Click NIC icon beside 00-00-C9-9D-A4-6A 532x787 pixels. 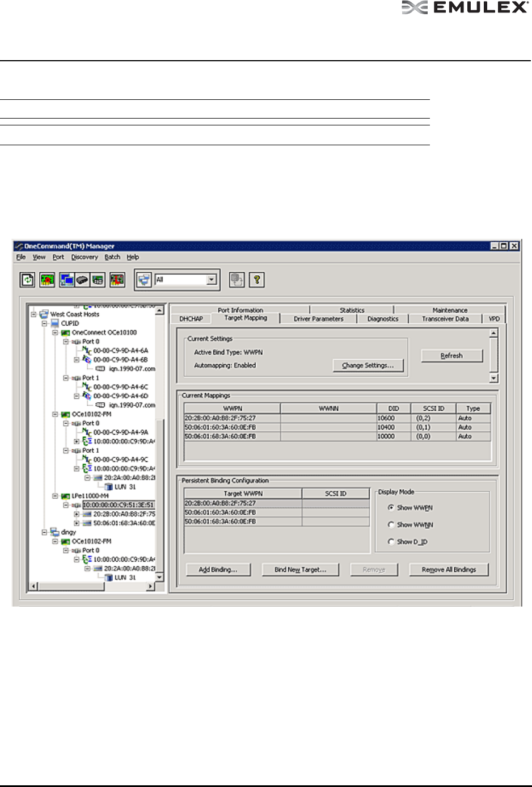click(87, 350)
